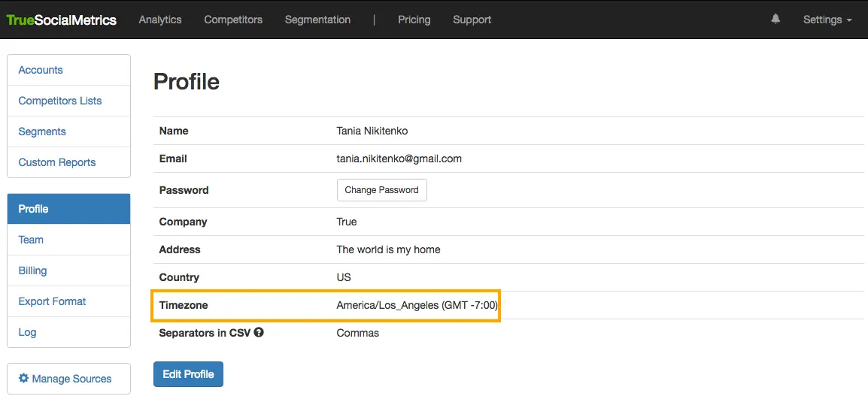
Task: Open Accounts in the sidebar
Action: [41, 70]
